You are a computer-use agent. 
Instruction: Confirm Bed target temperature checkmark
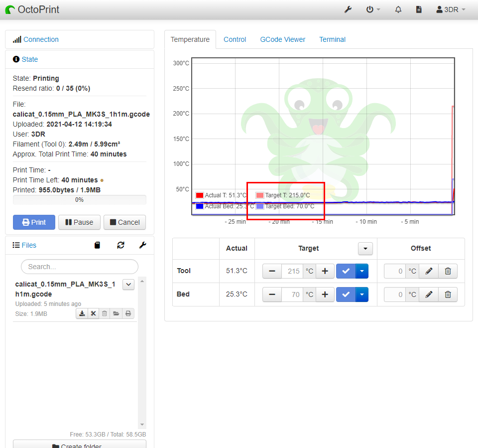[346, 295]
